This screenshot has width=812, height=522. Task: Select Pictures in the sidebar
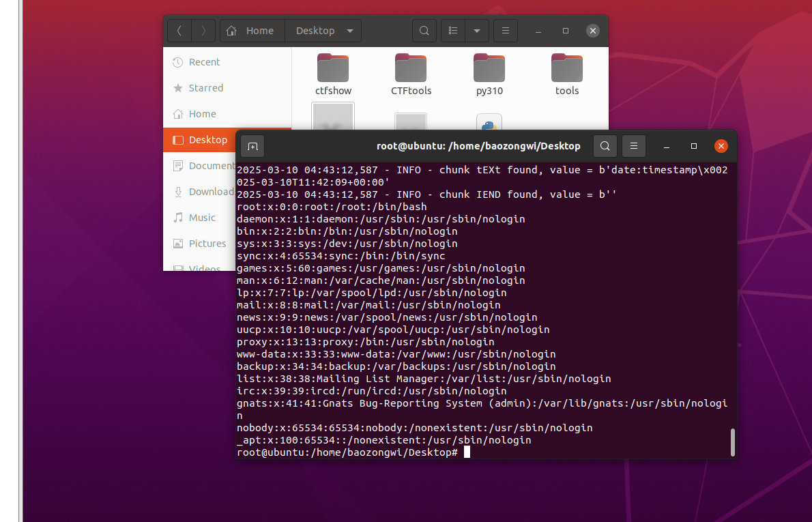207,244
